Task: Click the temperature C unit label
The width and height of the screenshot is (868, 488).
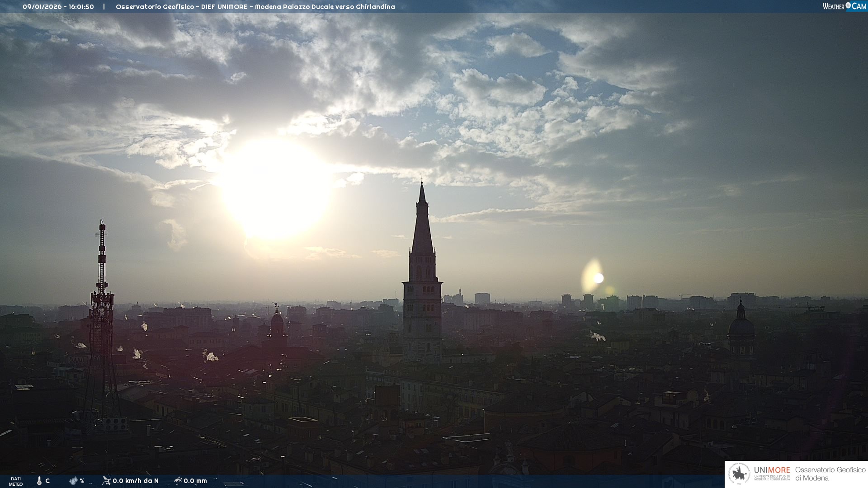Action: (x=47, y=481)
